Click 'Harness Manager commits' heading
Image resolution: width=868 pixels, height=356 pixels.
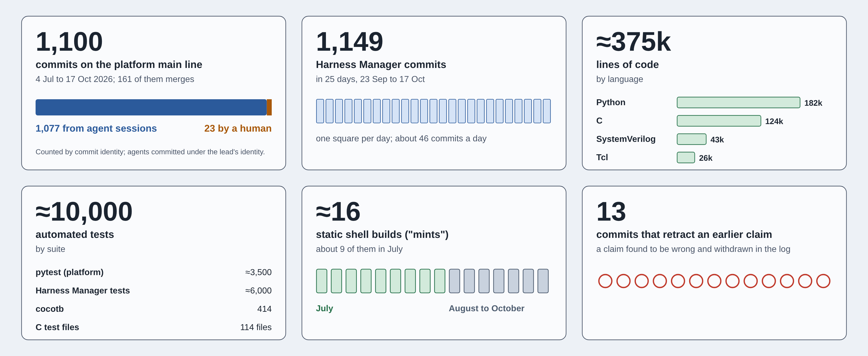click(381, 64)
